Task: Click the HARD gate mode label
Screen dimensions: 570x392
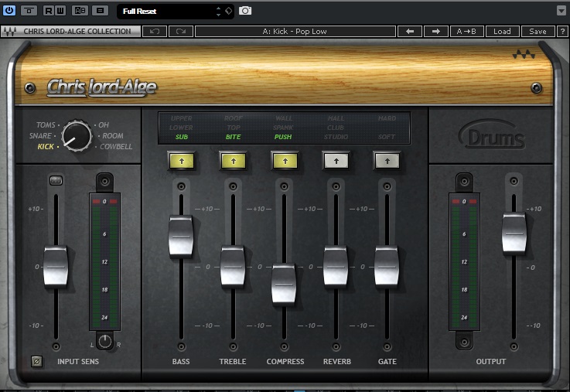Action: point(387,118)
